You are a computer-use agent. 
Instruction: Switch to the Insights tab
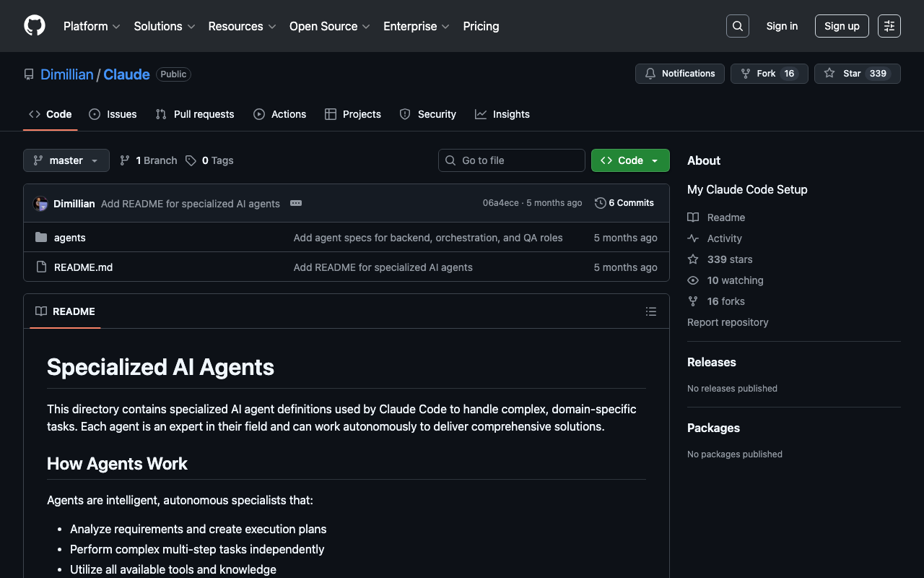[502, 114]
